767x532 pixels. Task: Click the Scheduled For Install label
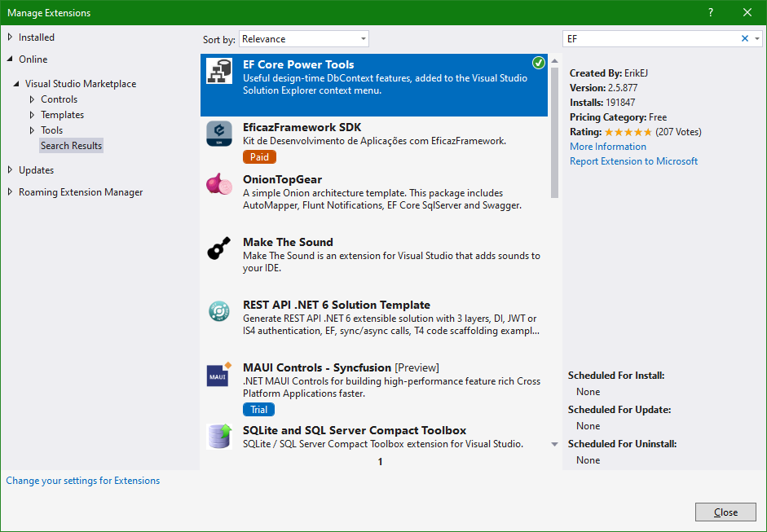[x=616, y=376]
